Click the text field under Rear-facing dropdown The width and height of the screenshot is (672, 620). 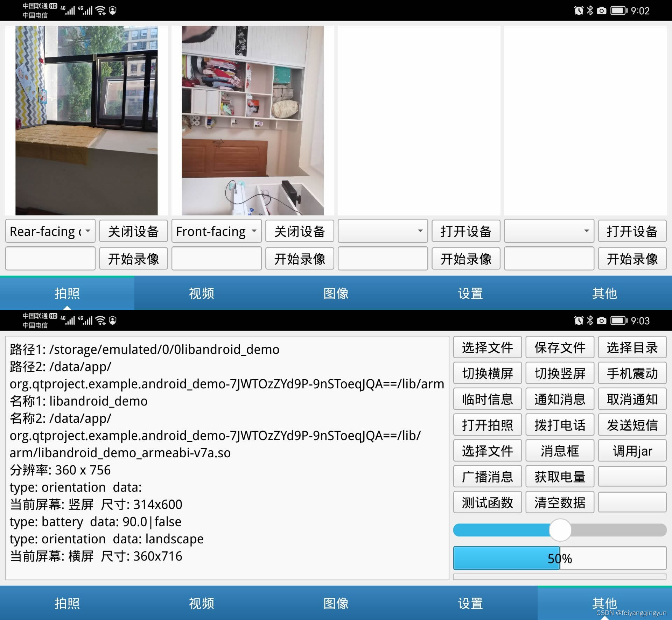[x=50, y=259]
